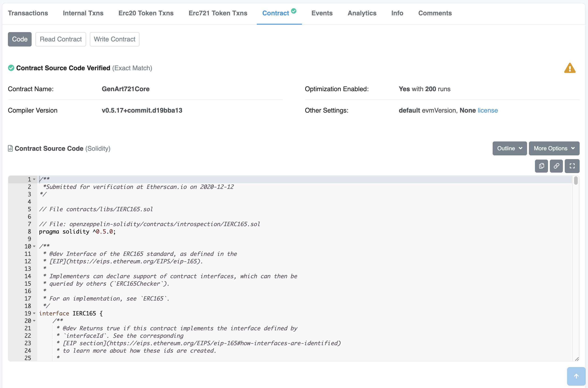Click the 'interface IERC165 {' code line

point(71,313)
